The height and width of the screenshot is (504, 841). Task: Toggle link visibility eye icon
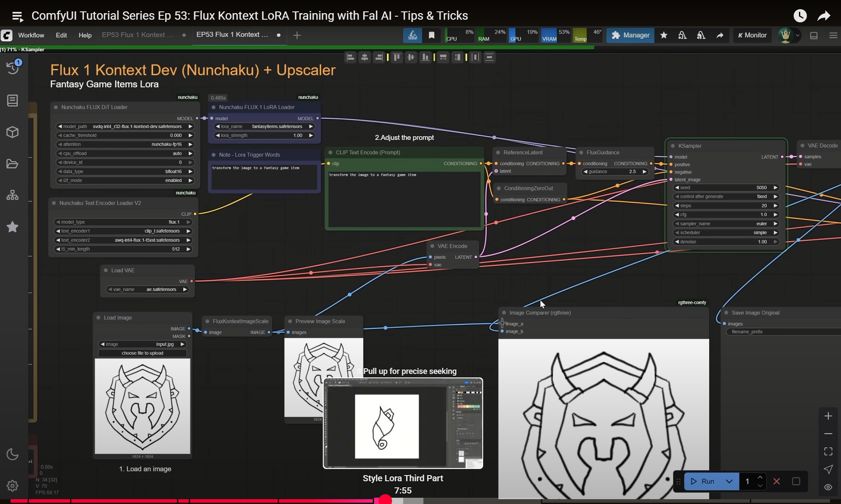(x=828, y=487)
